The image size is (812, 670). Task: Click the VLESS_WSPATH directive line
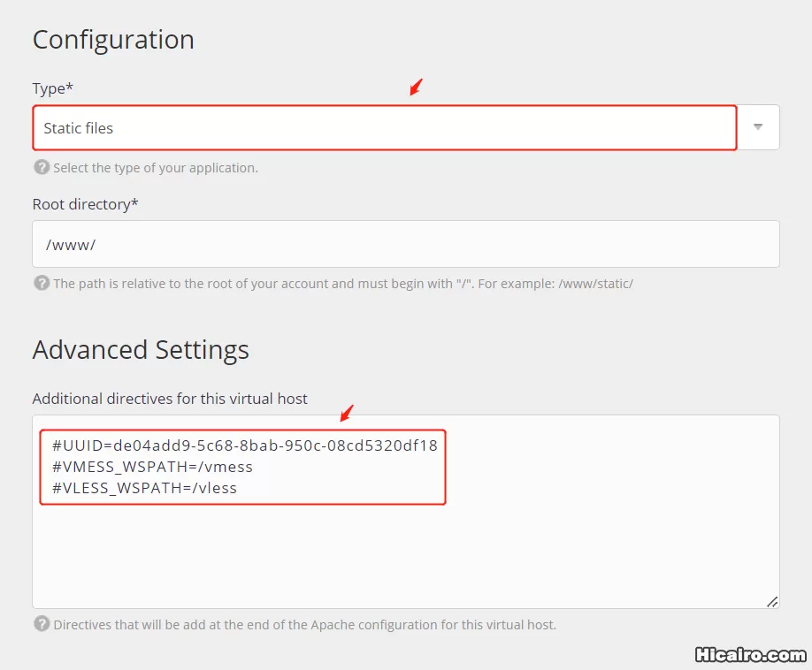coord(143,488)
